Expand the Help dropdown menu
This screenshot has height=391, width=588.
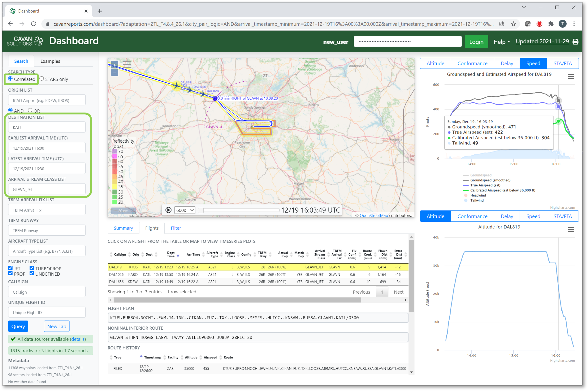pyautogui.click(x=502, y=42)
